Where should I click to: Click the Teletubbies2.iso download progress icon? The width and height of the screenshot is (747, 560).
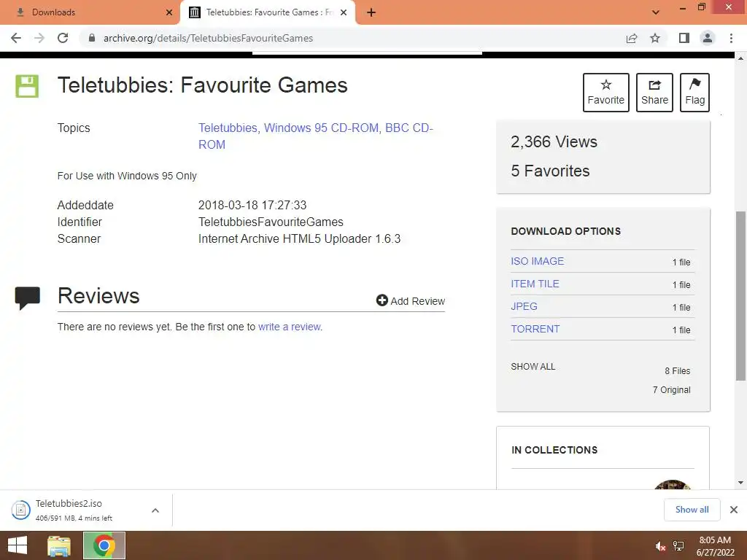[x=21, y=510]
